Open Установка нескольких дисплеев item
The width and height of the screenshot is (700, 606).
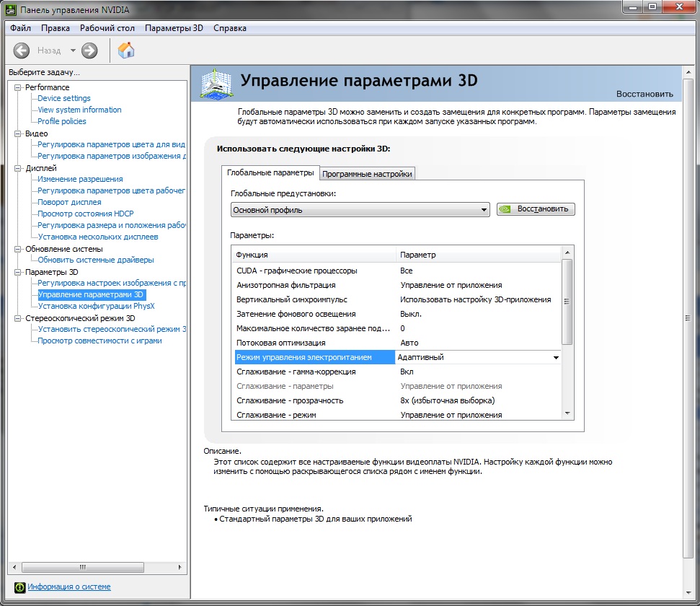98,237
